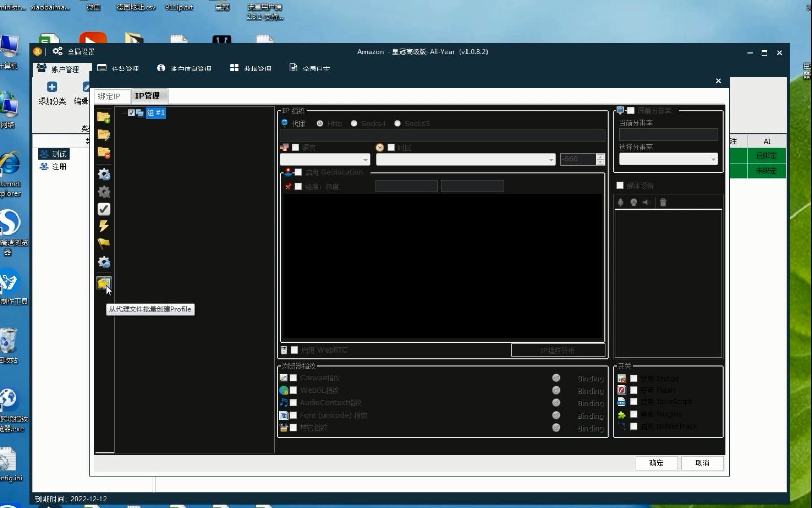812x508 pixels.
Task: Enable the 时区 timezone checkbox
Action: (x=391, y=147)
